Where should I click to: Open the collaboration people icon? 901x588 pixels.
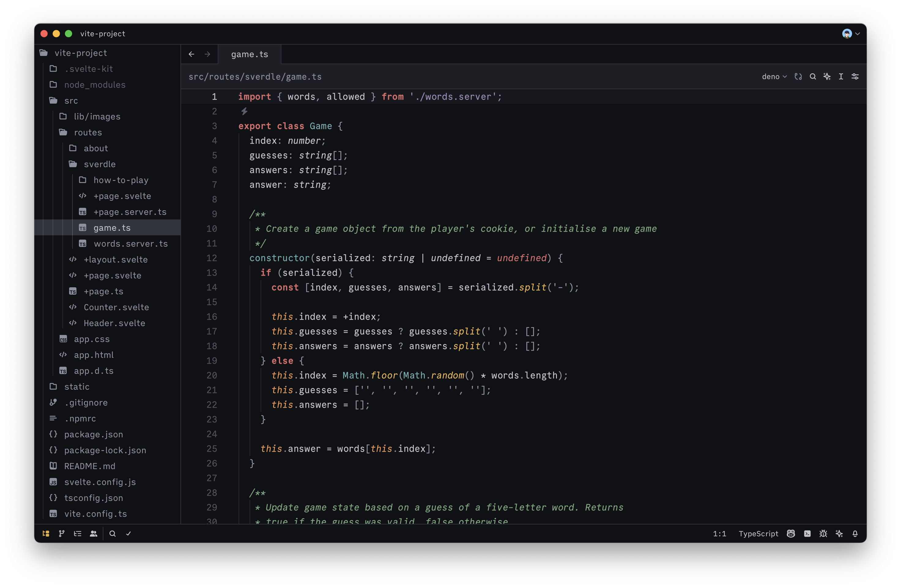click(x=94, y=534)
